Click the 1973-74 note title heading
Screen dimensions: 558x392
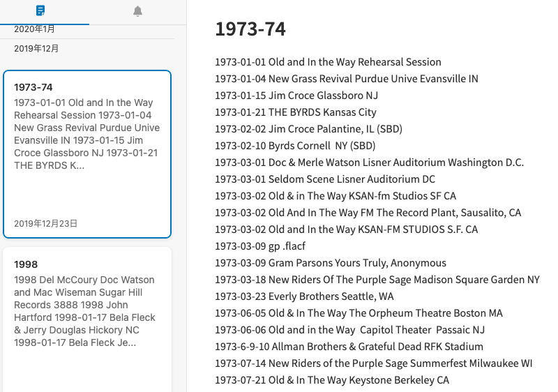pyautogui.click(x=250, y=29)
